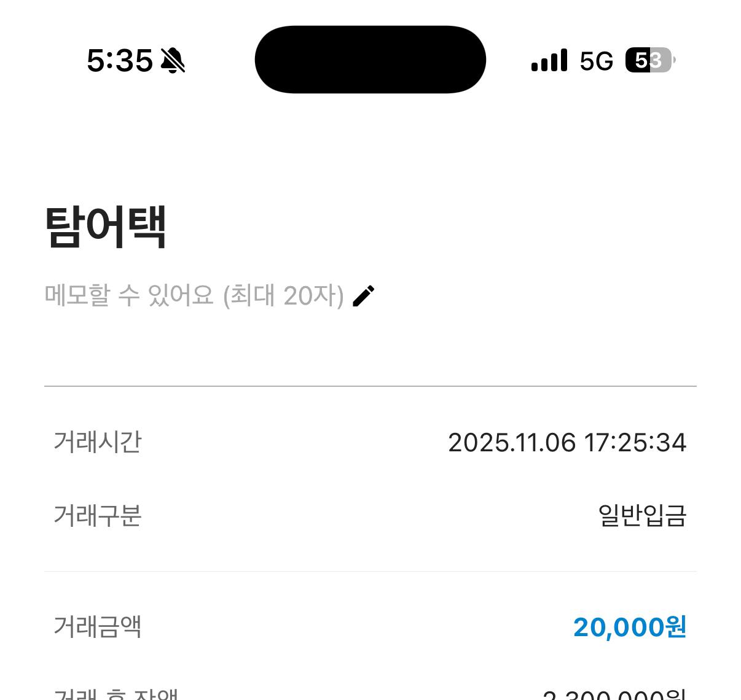Tap the 5:35 status bar clock
This screenshot has width=741, height=700.
(x=120, y=61)
